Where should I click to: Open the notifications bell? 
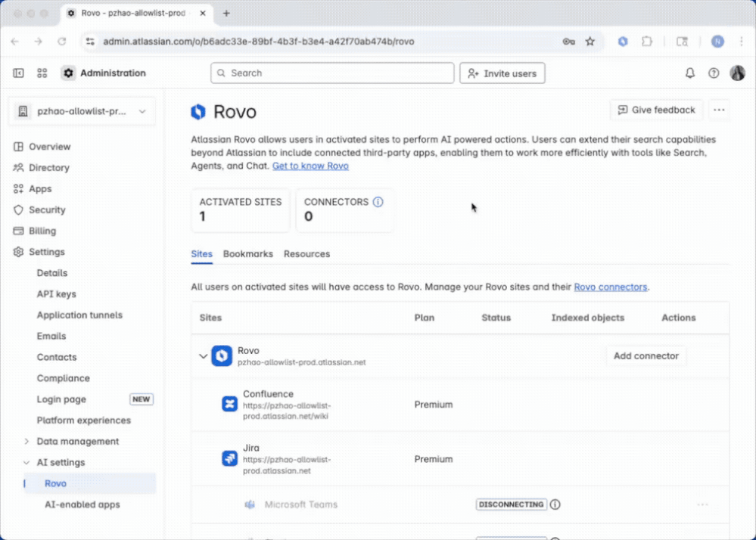click(x=690, y=73)
